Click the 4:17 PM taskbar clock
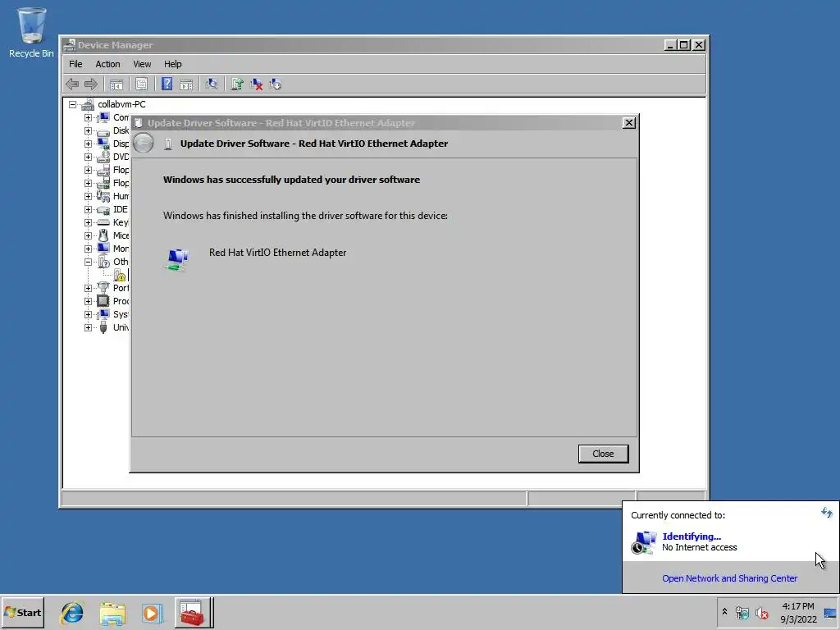Viewport: 840px width, 630px height. [798, 606]
